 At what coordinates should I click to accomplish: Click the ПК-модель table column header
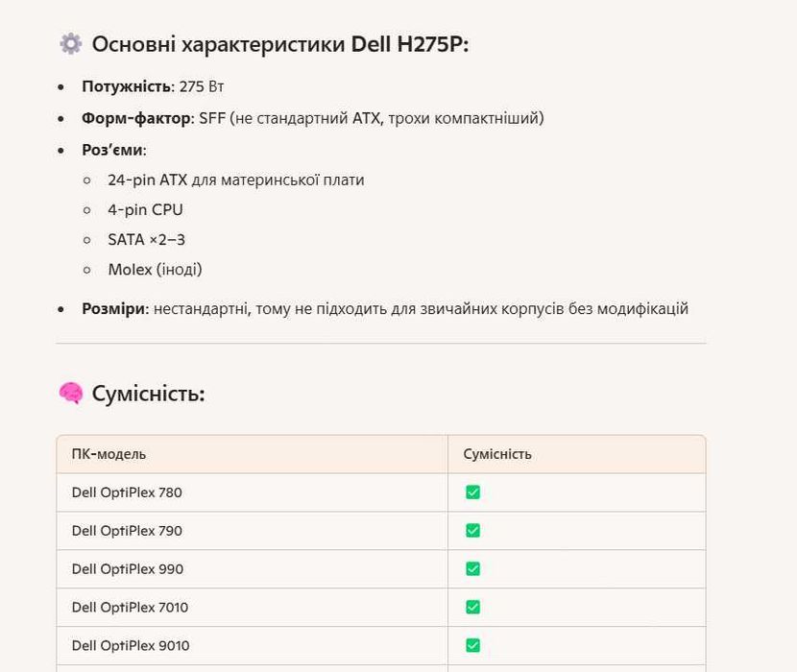(x=109, y=454)
